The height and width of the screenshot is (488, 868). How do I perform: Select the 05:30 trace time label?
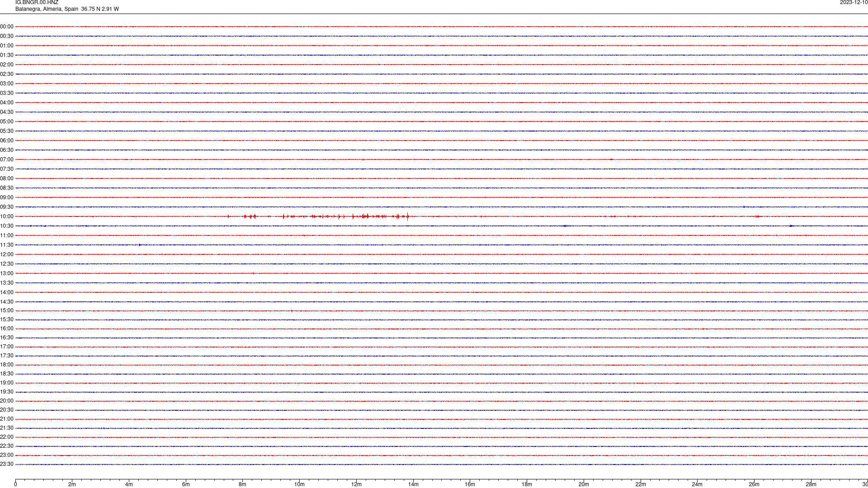[x=7, y=131]
